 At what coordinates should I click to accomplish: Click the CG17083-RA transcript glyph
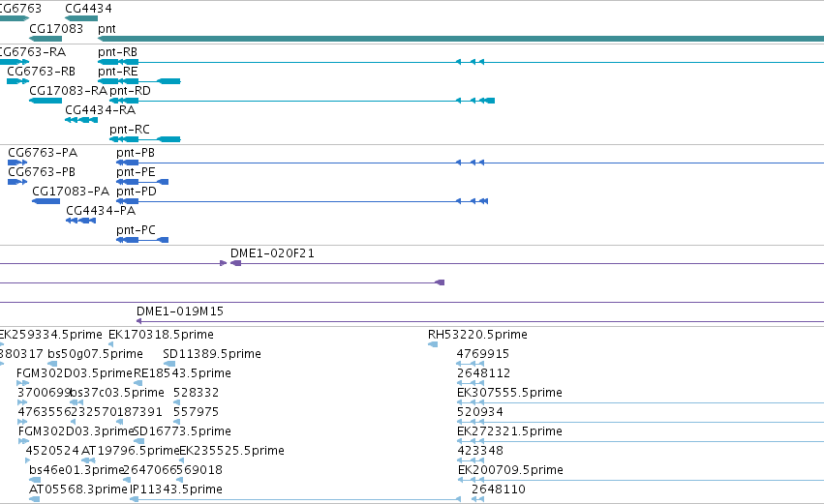coord(46,101)
